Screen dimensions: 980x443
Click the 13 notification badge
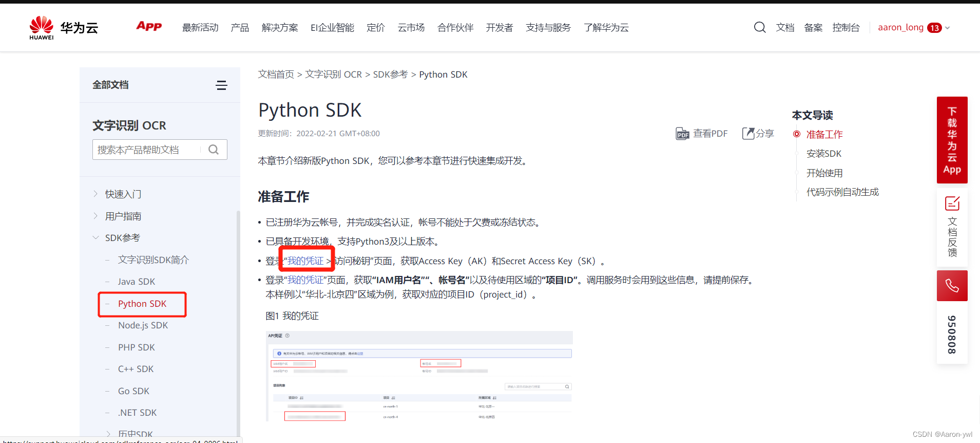[x=934, y=28]
